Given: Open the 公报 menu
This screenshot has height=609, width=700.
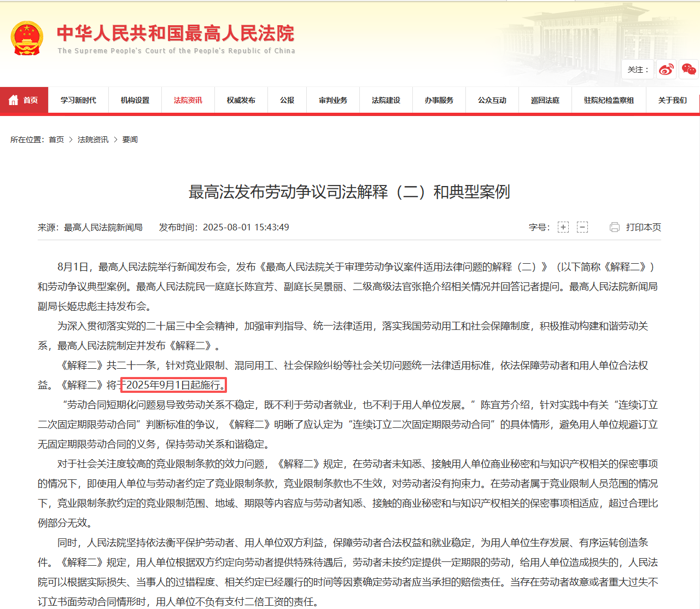Looking at the screenshot, I should pos(287,100).
